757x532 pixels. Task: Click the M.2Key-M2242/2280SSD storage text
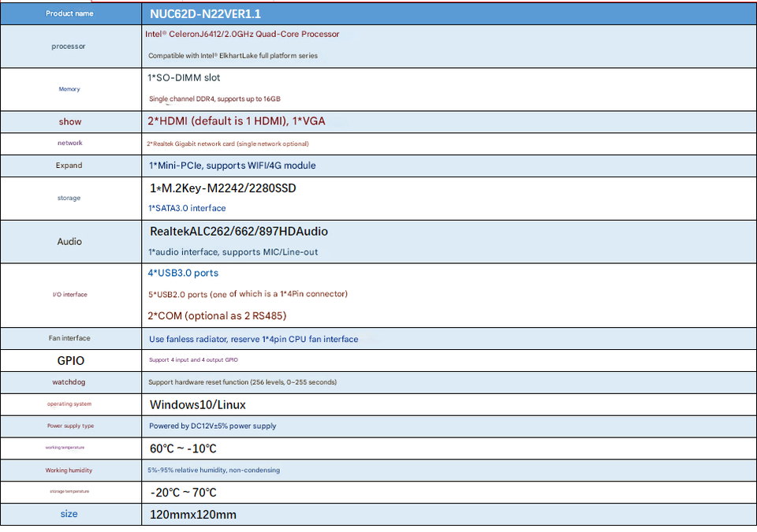[222, 188]
